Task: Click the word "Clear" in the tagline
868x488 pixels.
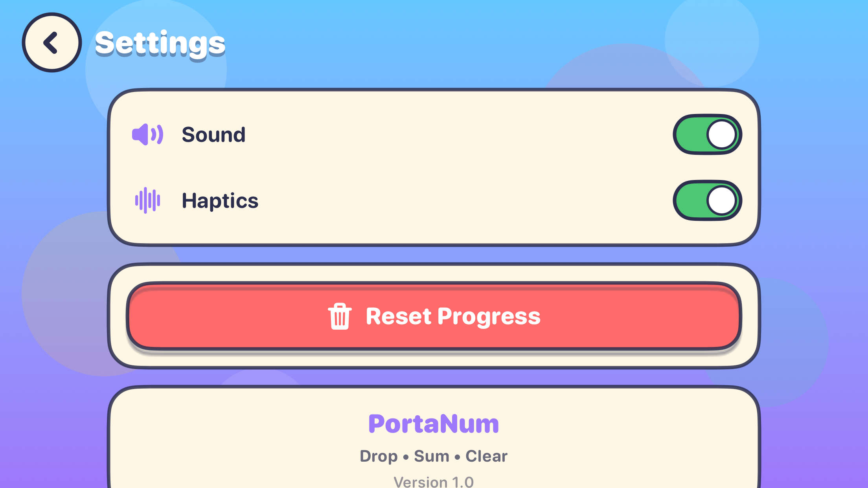Action: click(x=487, y=456)
